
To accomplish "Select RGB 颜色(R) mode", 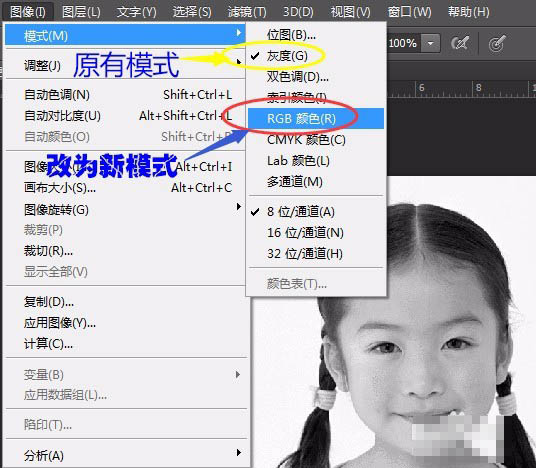I will [x=316, y=118].
